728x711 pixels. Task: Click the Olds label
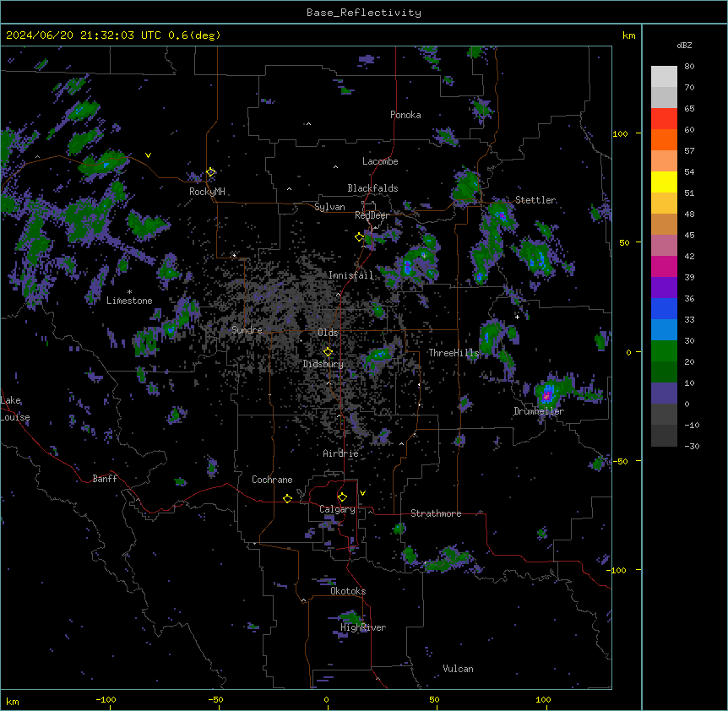click(328, 333)
